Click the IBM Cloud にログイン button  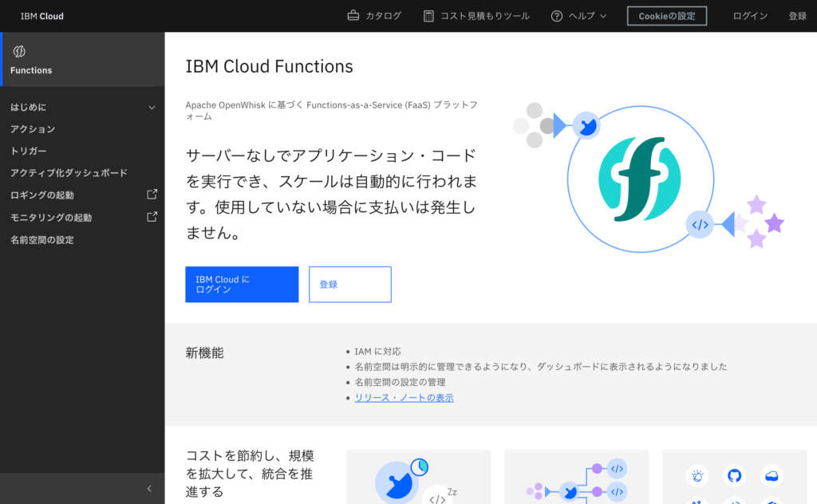point(242,285)
